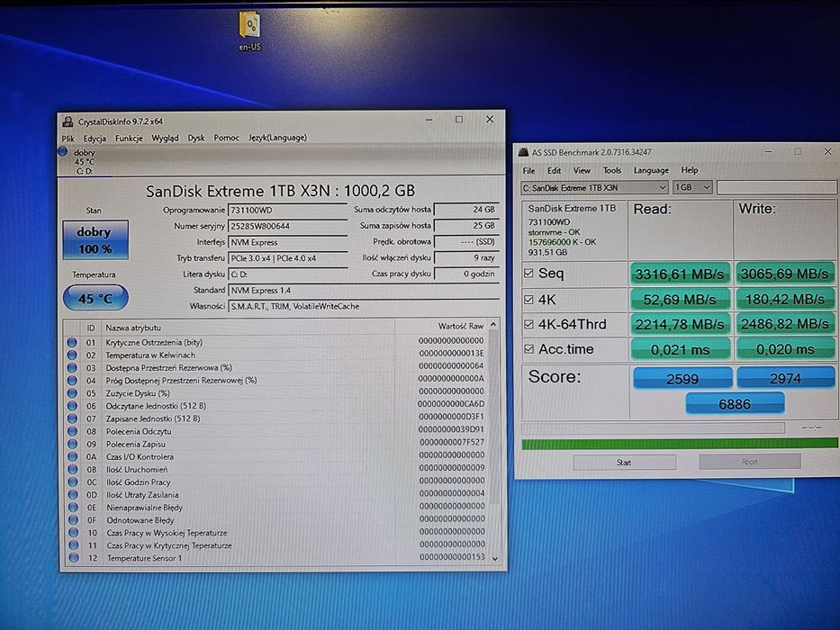Open Funkcje menu in CrystalDiskInfo
This screenshot has width=840, height=630.
click(129, 139)
